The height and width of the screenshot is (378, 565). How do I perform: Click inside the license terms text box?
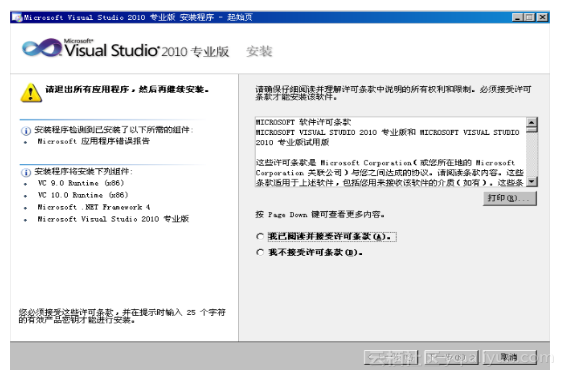point(391,152)
